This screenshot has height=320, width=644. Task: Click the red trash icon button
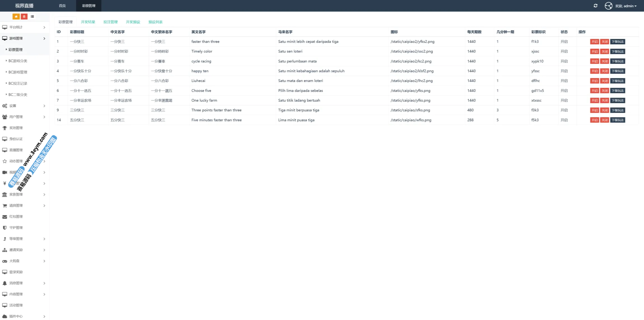24,17
